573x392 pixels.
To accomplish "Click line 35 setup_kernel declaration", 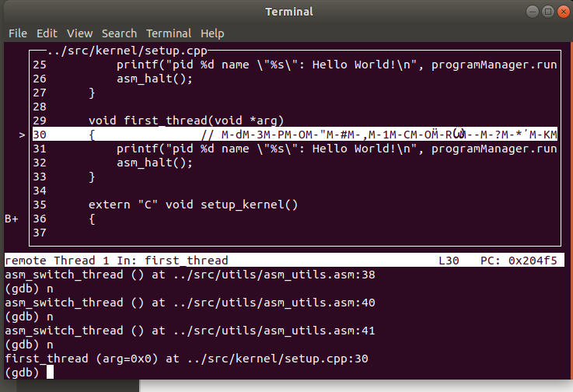I will [194, 205].
